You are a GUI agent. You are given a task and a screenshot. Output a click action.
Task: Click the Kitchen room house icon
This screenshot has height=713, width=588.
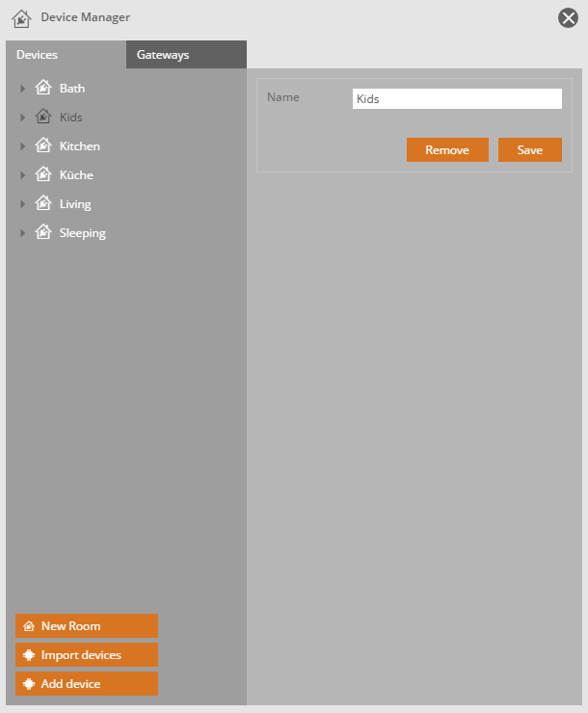(x=42, y=145)
